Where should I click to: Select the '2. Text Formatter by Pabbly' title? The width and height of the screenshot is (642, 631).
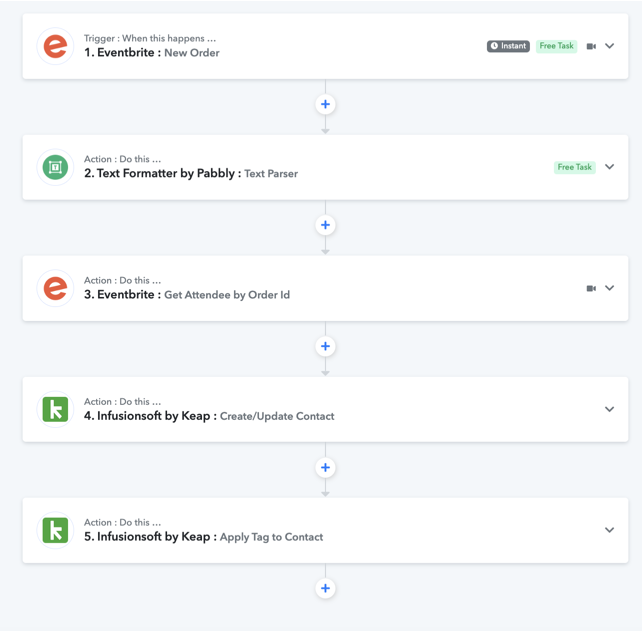(x=191, y=174)
